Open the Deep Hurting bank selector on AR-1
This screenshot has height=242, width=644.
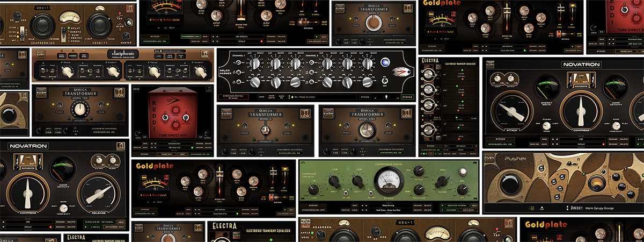click(389, 205)
